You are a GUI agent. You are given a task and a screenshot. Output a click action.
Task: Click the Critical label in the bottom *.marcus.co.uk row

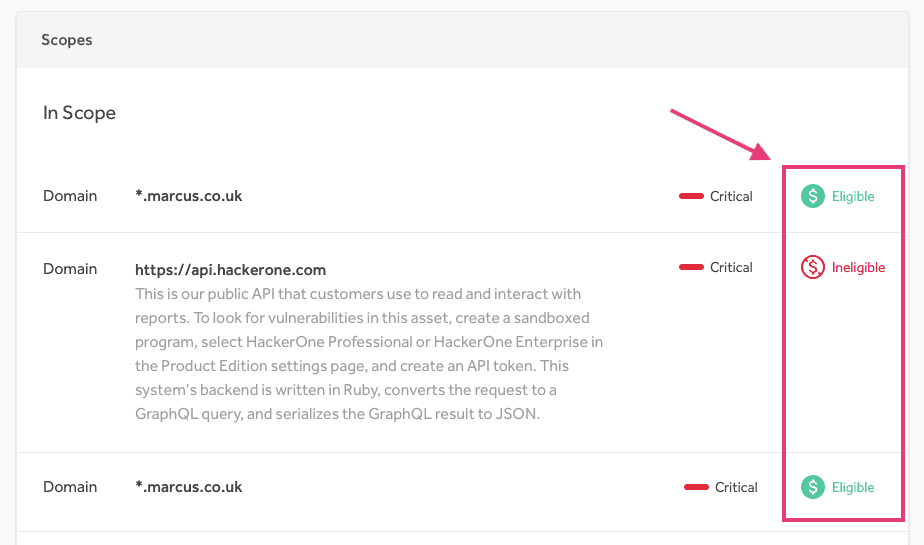736,488
